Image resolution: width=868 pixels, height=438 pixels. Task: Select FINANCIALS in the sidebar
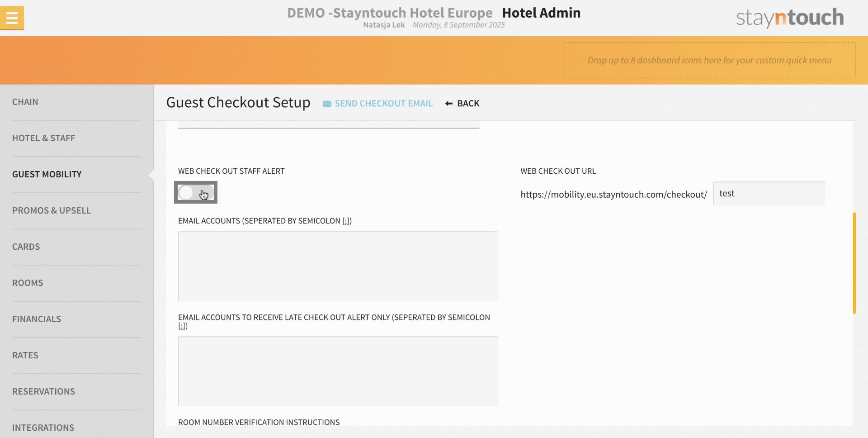point(37,319)
